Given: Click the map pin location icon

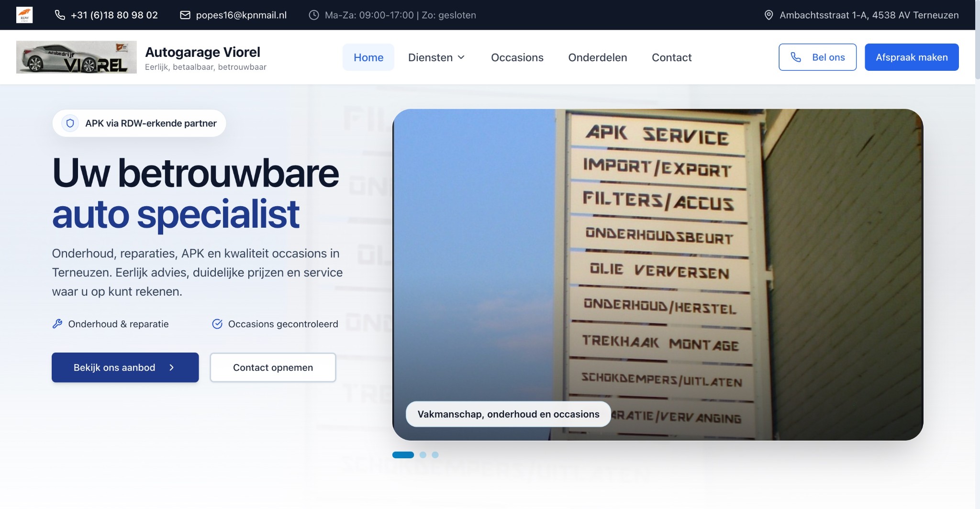Looking at the screenshot, I should (x=768, y=15).
